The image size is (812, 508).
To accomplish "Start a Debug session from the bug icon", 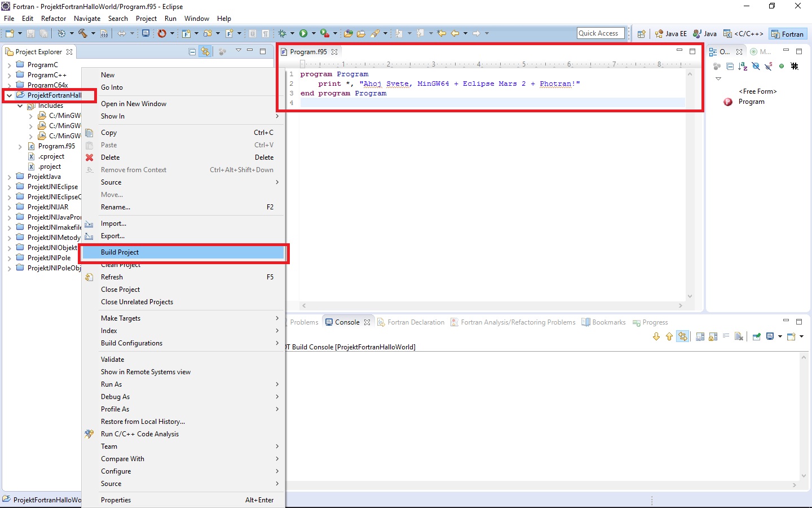I will [x=281, y=33].
